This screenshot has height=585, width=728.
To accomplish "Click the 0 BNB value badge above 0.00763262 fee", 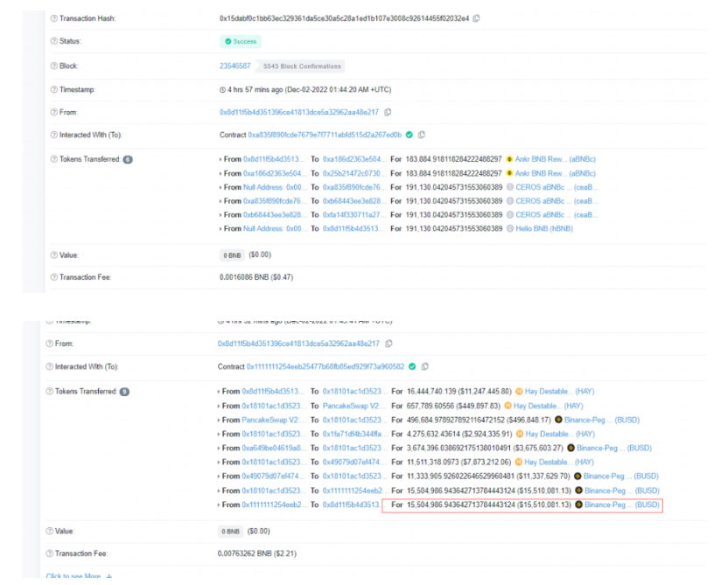I will coord(230,531).
